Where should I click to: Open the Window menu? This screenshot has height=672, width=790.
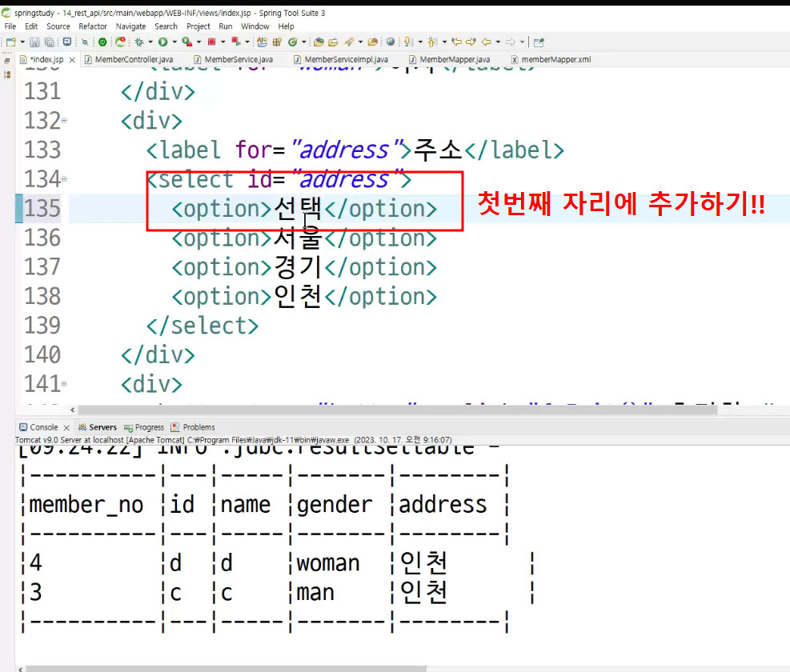(255, 26)
